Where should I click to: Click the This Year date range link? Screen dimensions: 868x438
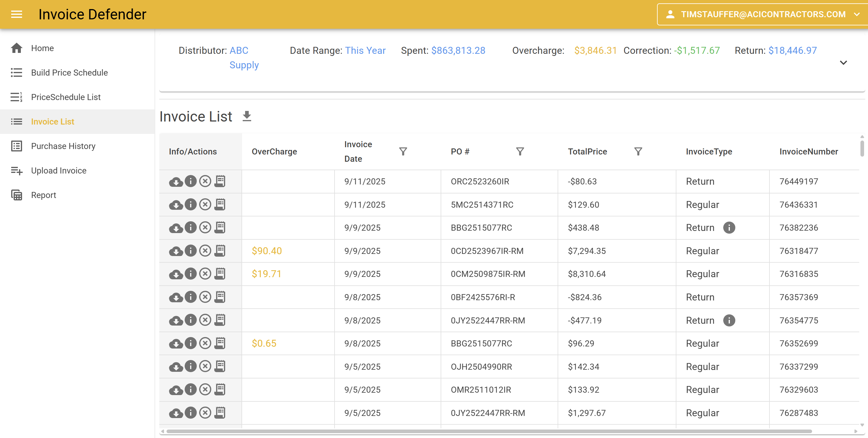pyautogui.click(x=365, y=50)
